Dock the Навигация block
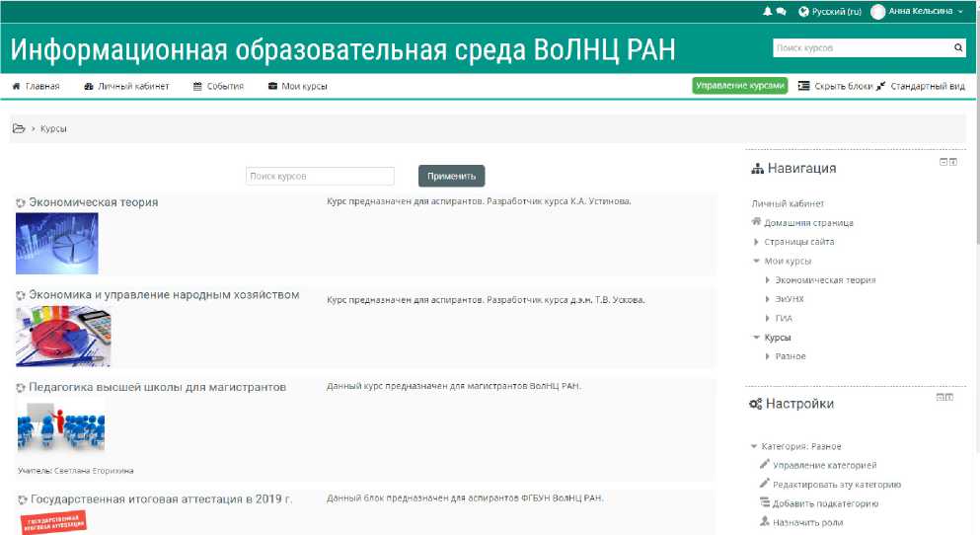980x535 pixels. 953,162
